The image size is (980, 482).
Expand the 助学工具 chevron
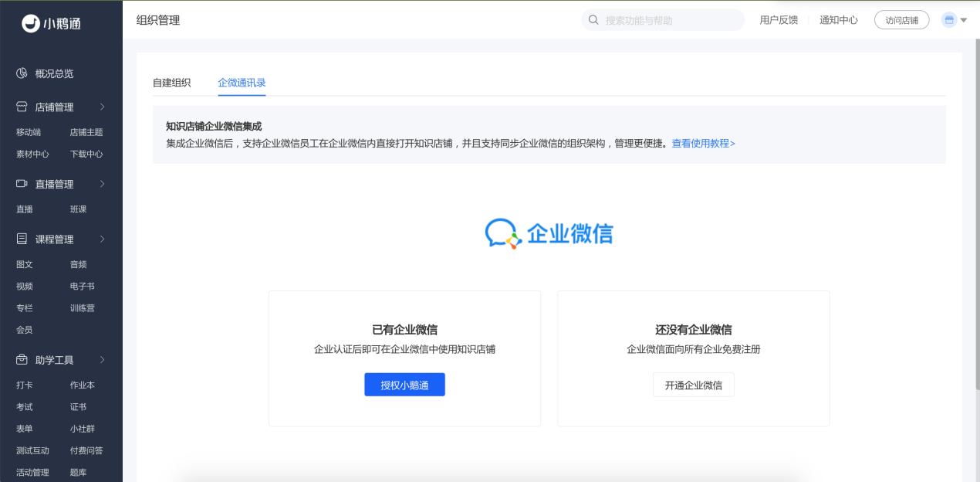(x=103, y=360)
